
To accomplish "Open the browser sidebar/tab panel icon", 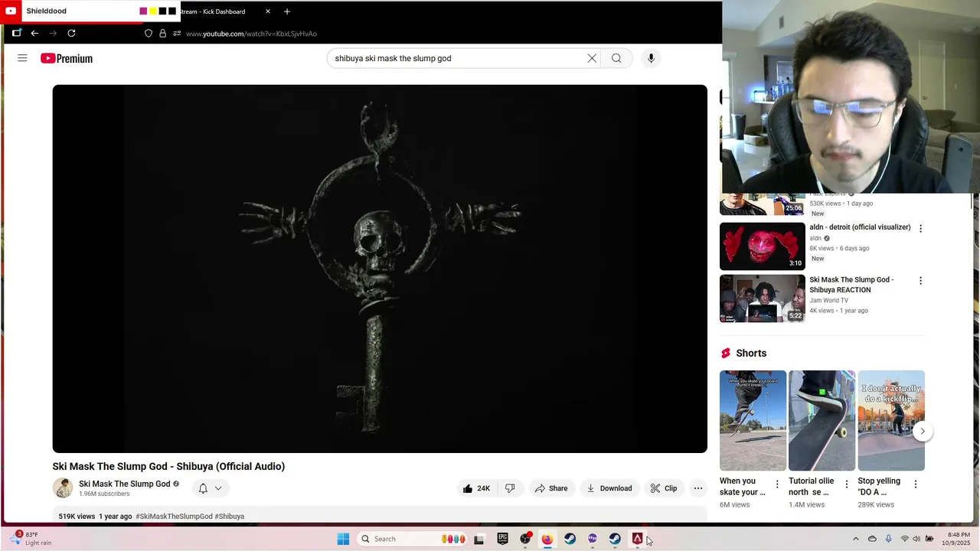I will (17, 33).
